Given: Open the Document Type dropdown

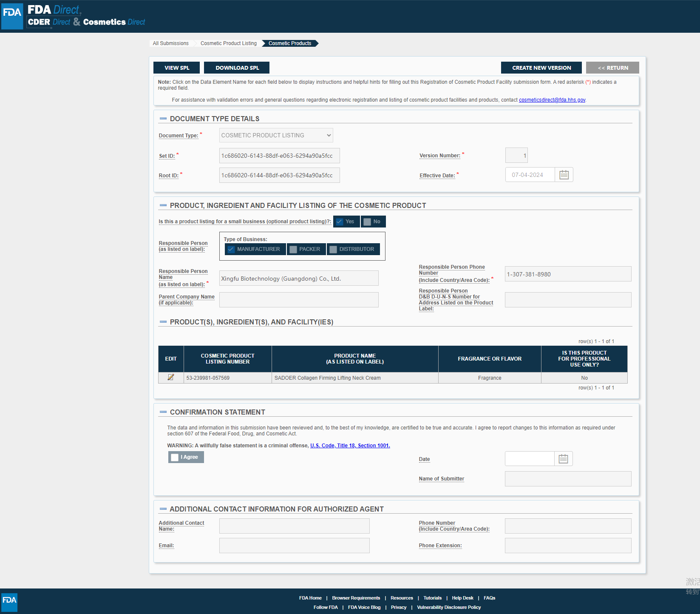Looking at the screenshot, I should [276, 135].
